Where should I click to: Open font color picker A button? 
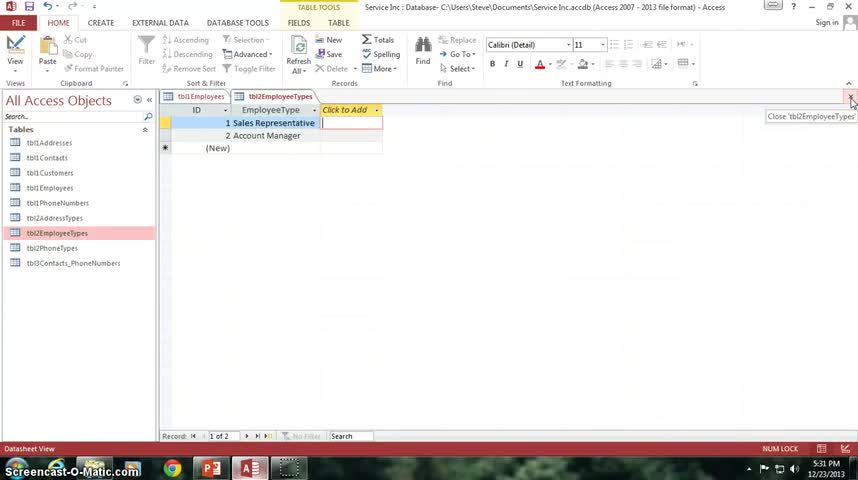click(540, 64)
